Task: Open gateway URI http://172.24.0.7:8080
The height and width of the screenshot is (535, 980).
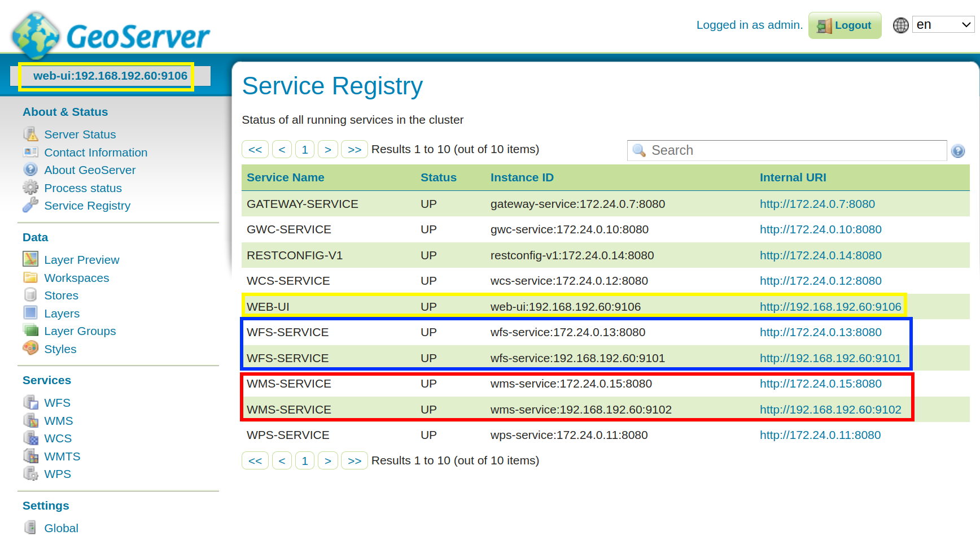Action: pyautogui.click(x=817, y=204)
